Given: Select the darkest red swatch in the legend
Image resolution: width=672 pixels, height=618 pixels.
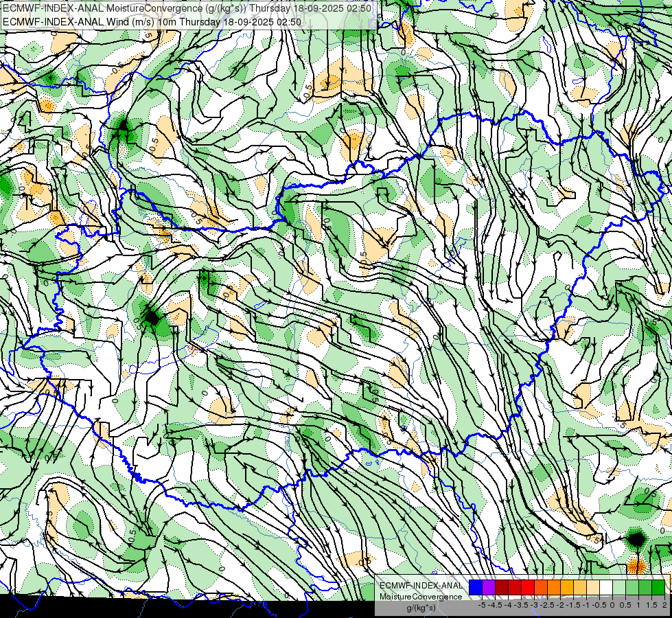Looking at the screenshot, I should click(501, 588).
